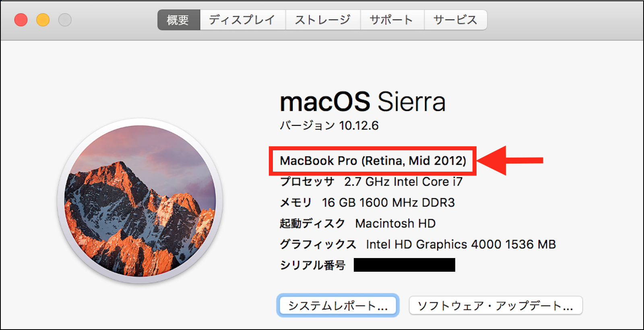This screenshot has height=330, width=644.
Task: Click the blacked-out シリアル番号 value
Action: 404,265
